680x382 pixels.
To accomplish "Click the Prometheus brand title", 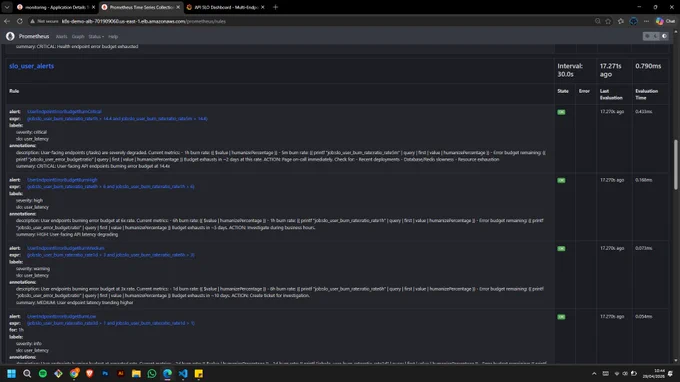I will pos(34,36).
